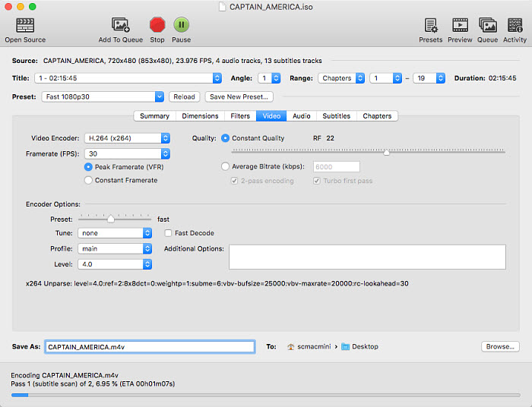Click the RF quality slider handle
The width and height of the screenshot is (532, 407).
click(386, 152)
